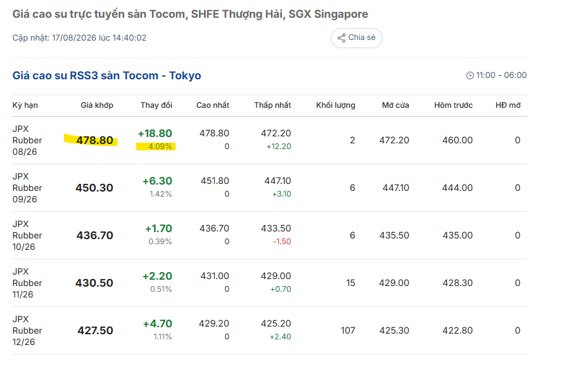The image size is (588, 378).
Task: Click the change value +2.20
Action: [157, 277]
